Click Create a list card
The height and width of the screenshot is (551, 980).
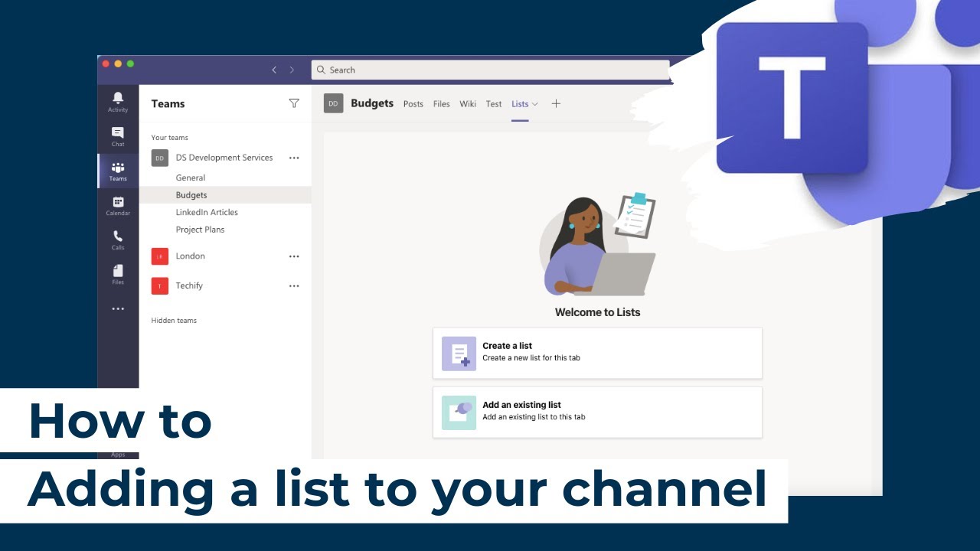click(597, 354)
